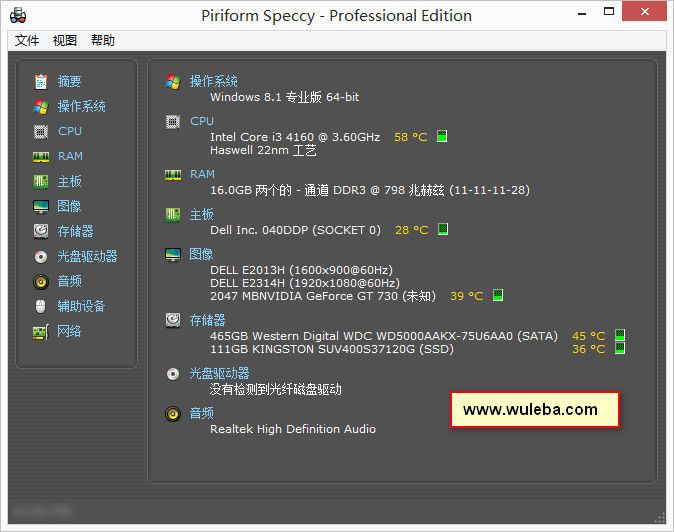Go to the 存储器 sidebar section

[x=75, y=231]
